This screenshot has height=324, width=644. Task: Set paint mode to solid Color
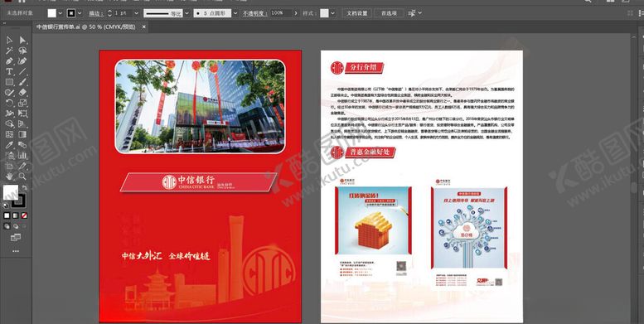[7, 215]
